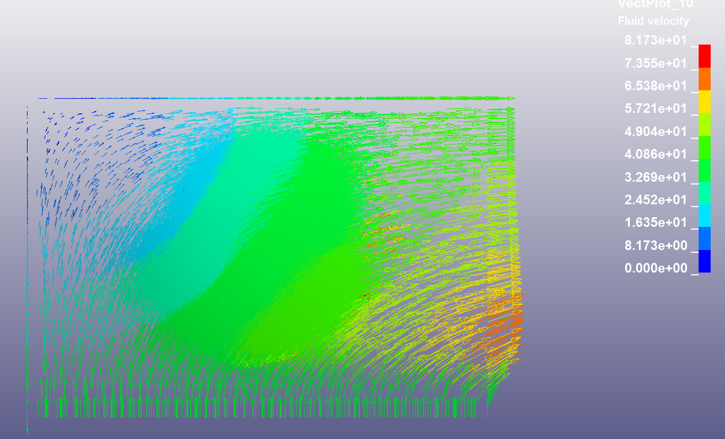
Task: Click the orange legend color band
Action: (704, 79)
